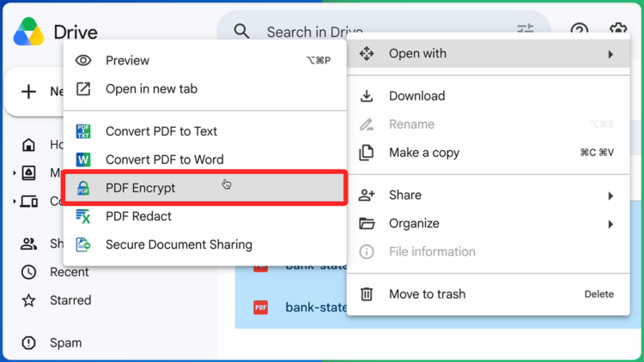Select the PDF Encrypt option
This screenshot has height=362, width=644.
pyautogui.click(x=204, y=188)
